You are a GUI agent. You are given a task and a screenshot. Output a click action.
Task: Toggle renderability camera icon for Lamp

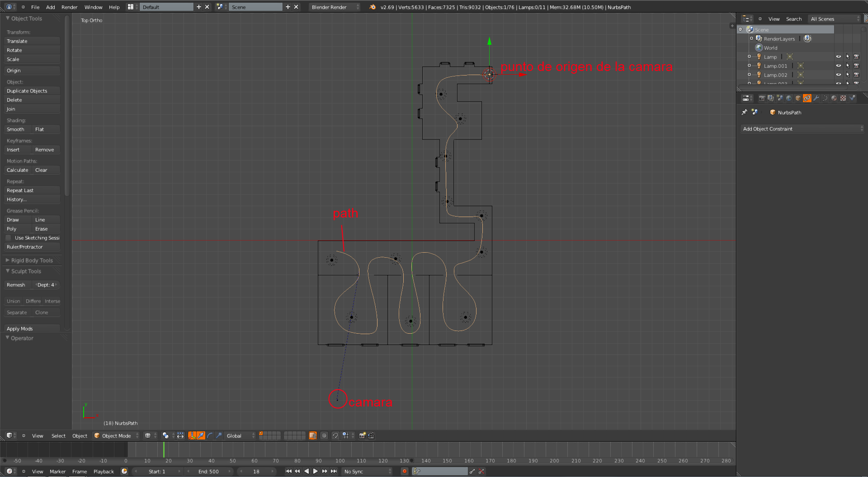click(x=856, y=57)
